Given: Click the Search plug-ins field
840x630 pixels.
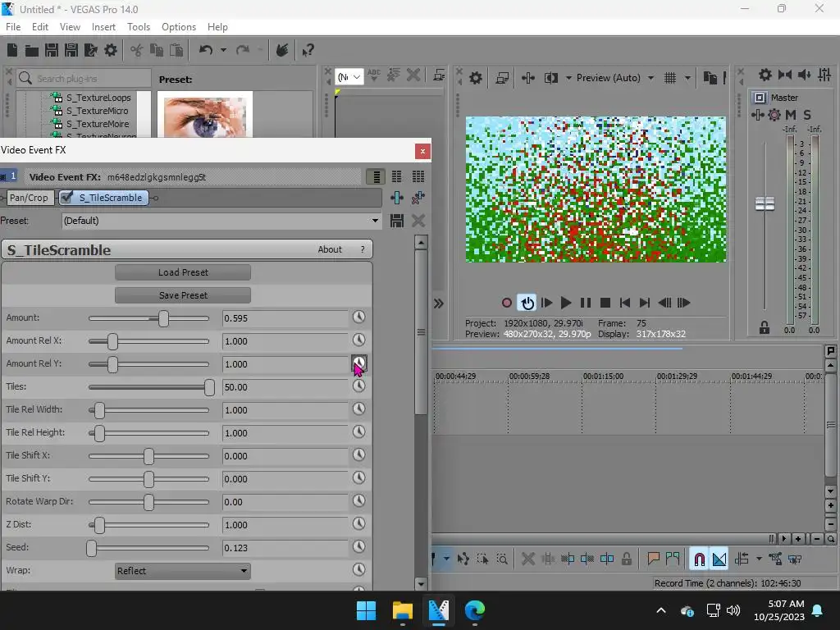Looking at the screenshot, I should [84, 78].
